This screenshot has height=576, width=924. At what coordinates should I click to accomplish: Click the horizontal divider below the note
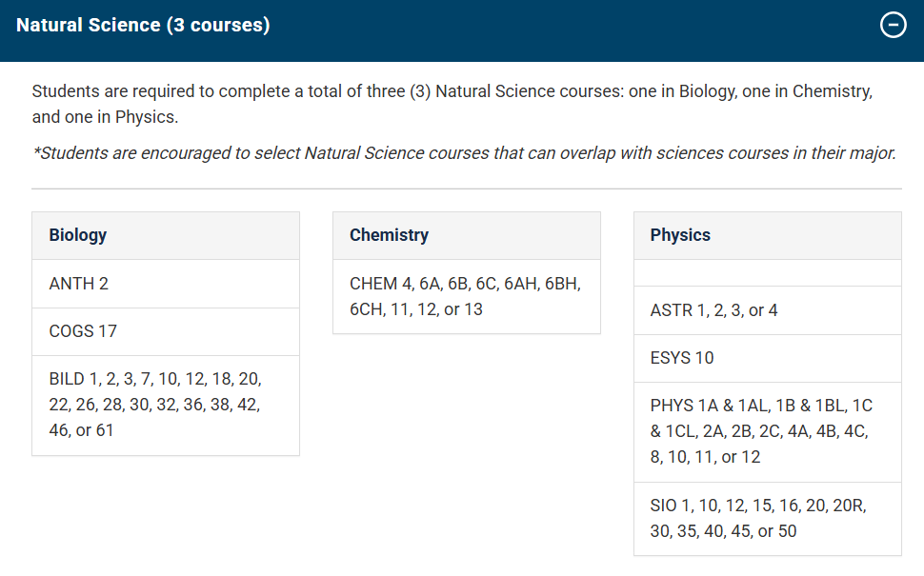tap(466, 189)
